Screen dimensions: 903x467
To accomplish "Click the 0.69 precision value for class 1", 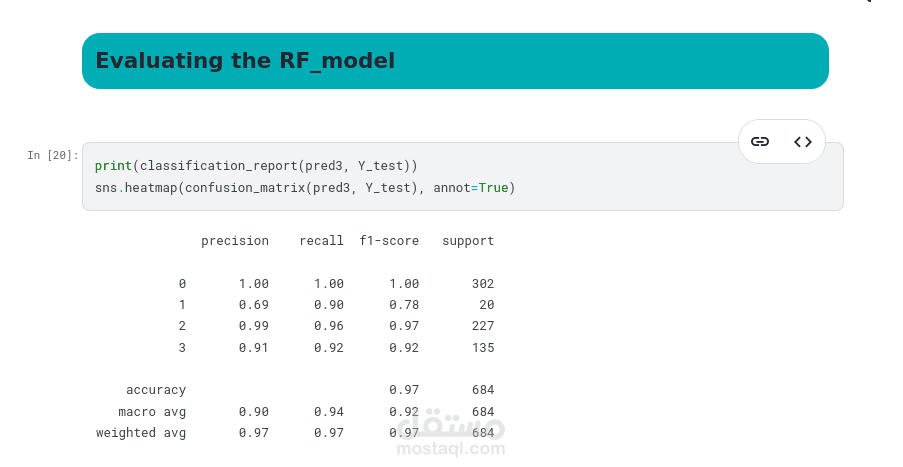I will click(254, 305).
